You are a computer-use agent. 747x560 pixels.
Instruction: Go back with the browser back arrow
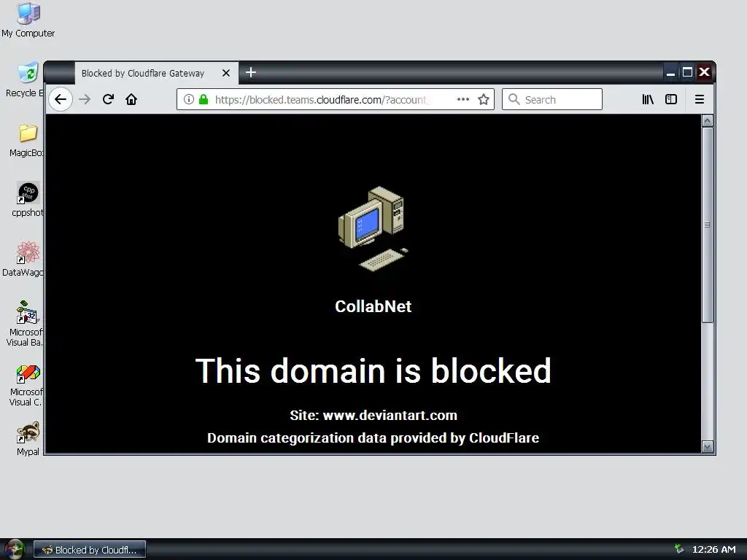coord(61,99)
